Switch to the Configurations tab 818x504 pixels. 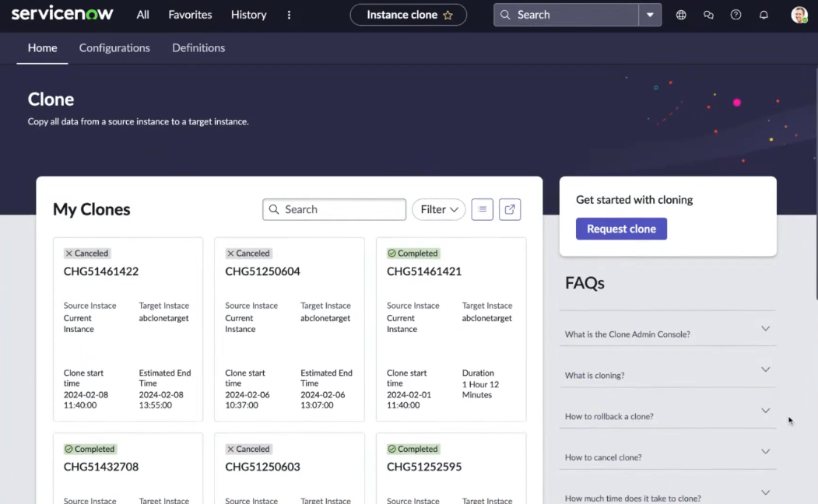(114, 47)
